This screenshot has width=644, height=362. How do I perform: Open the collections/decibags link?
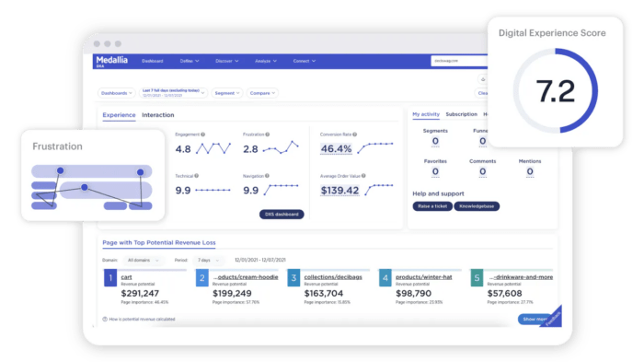(333, 277)
